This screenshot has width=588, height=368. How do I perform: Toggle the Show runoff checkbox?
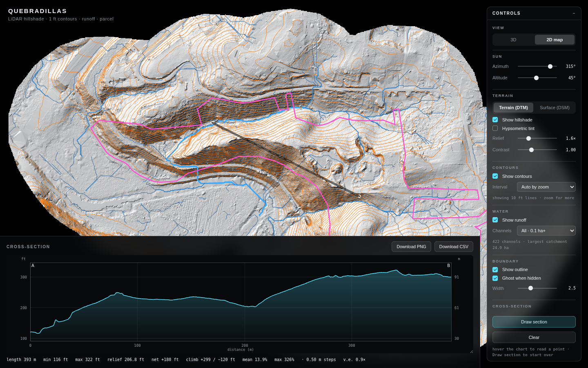(495, 220)
